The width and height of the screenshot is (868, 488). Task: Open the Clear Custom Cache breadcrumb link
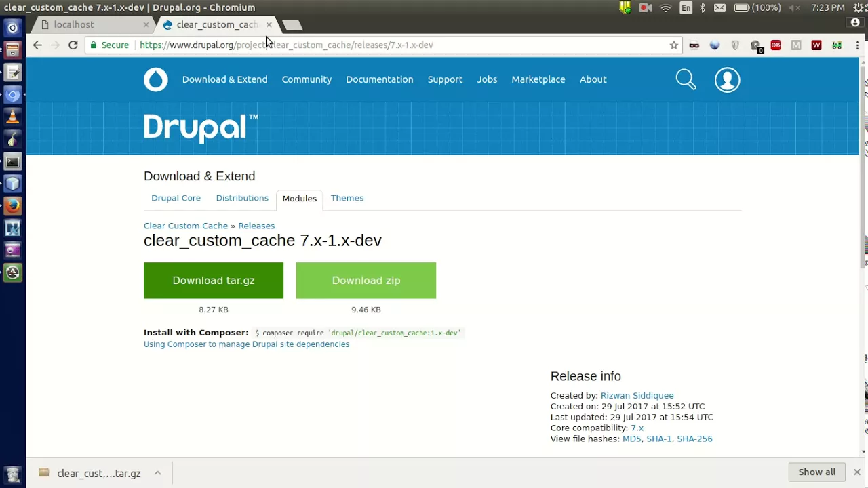[x=186, y=226]
